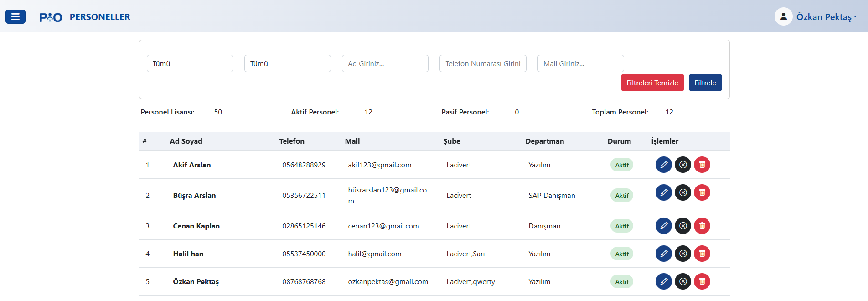Deactivate Özkan Pektaş with circled X icon
Screen dimensions: 868x301
coord(682,281)
